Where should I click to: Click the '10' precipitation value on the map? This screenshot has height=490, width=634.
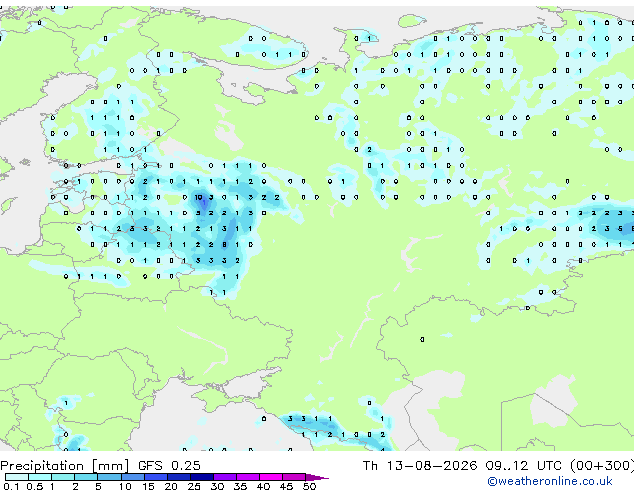coord(199,197)
